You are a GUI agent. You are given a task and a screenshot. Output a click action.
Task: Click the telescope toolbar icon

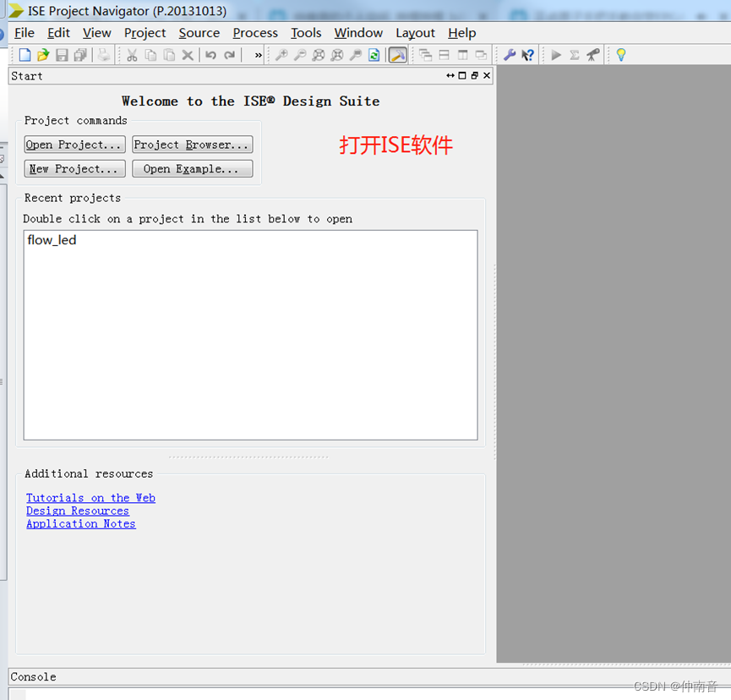click(x=593, y=55)
